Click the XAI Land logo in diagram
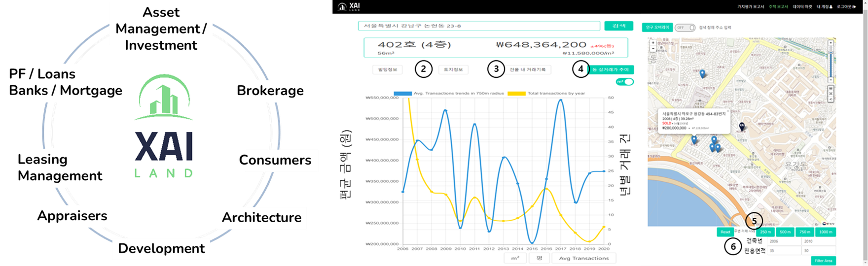The width and height of the screenshot is (868, 266). coord(164,126)
